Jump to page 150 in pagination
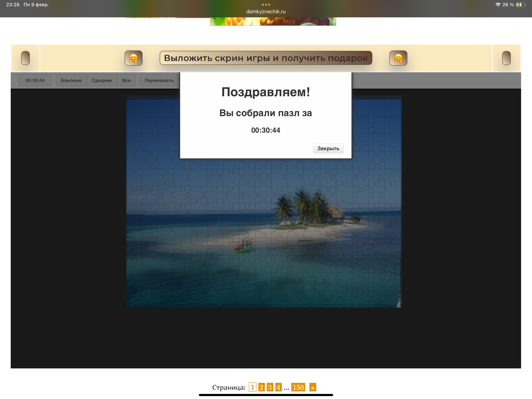 [298, 387]
